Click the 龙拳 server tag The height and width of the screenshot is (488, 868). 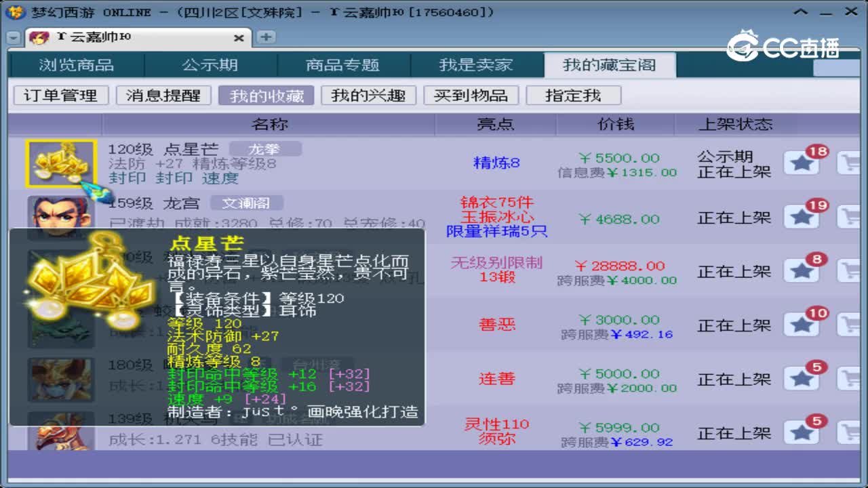click(x=264, y=149)
